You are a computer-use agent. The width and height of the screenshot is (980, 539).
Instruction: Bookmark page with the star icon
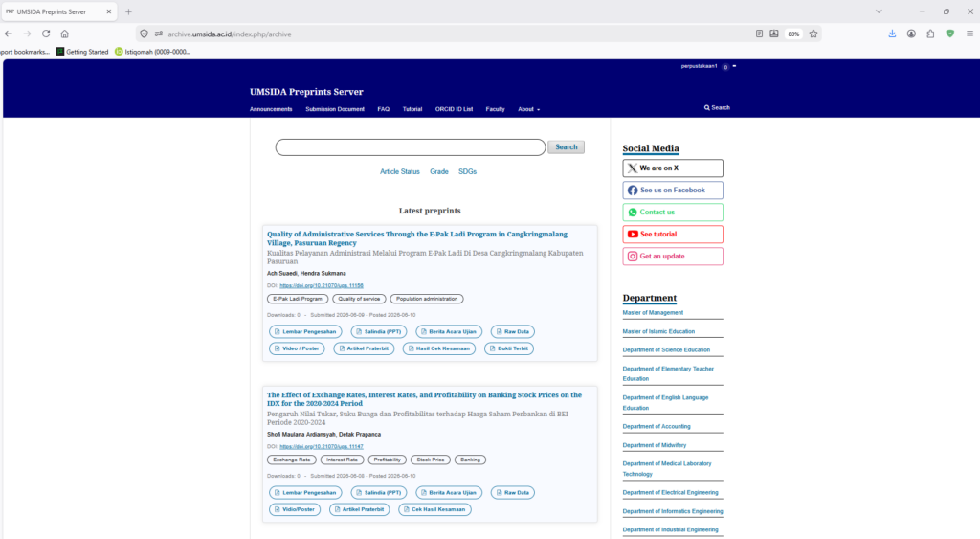pos(813,34)
